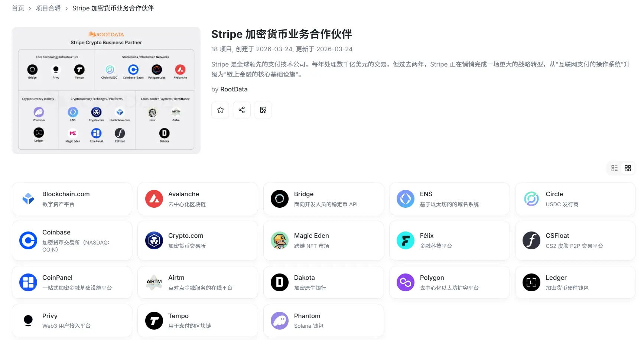Select the CSFloat project title

coord(557,236)
